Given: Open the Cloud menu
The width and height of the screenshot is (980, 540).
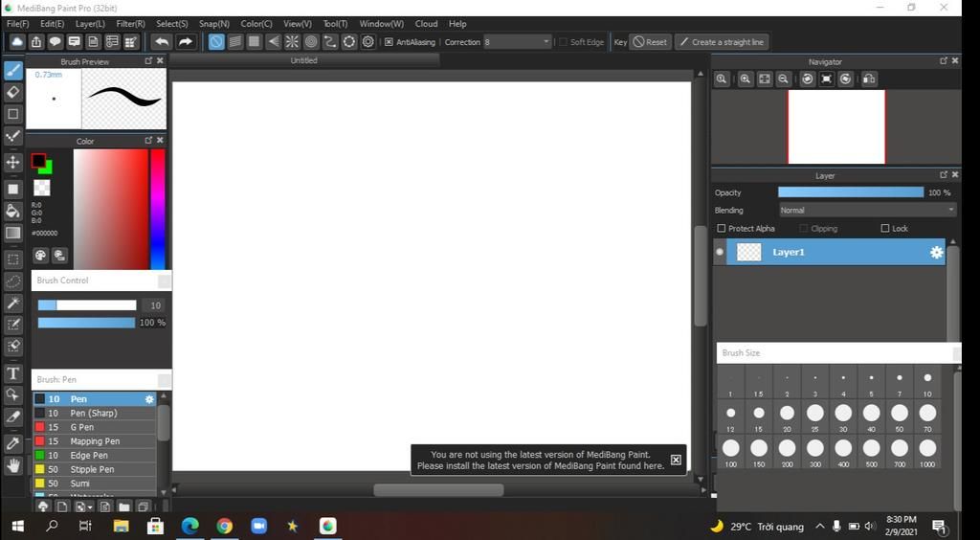Looking at the screenshot, I should pyautogui.click(x=426, y=24).
